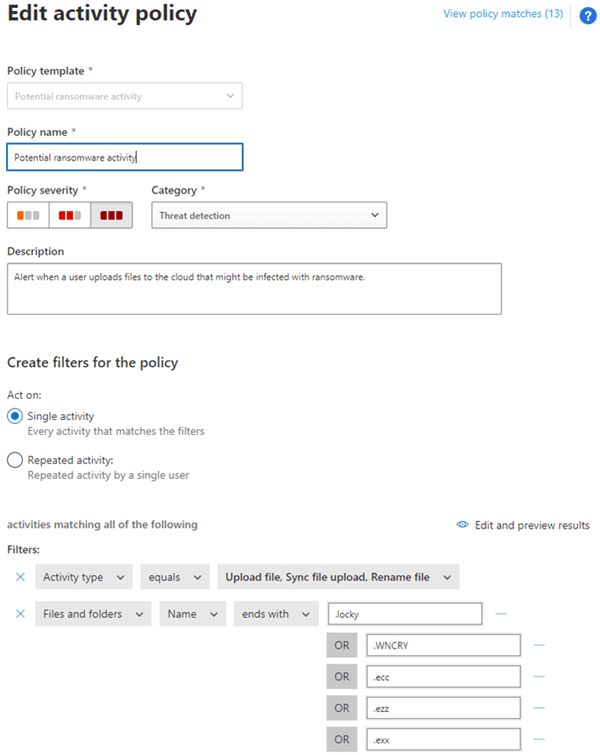600x755 pixels.
Task: Delete the .ezz value with minus icon
Action: (539, 708)
